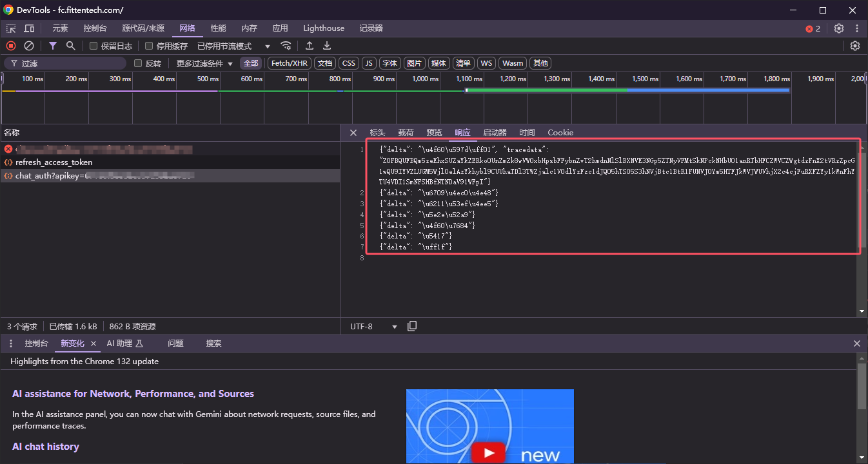Expand 更多过滤条件 dropdown
The height and width of the screenshot is (464, 868).
(204, 63)
